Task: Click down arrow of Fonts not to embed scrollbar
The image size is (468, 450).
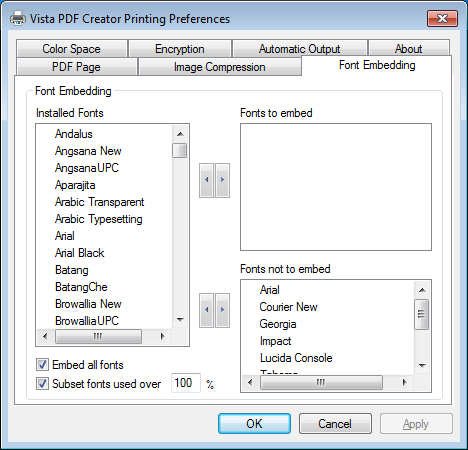Action: [x=422, y=366]
